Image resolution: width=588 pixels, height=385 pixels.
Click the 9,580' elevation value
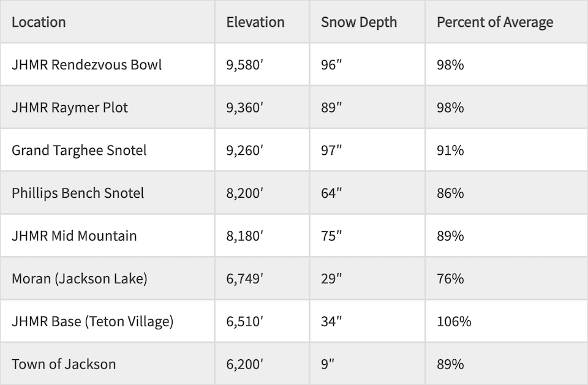tap(244, 65)
